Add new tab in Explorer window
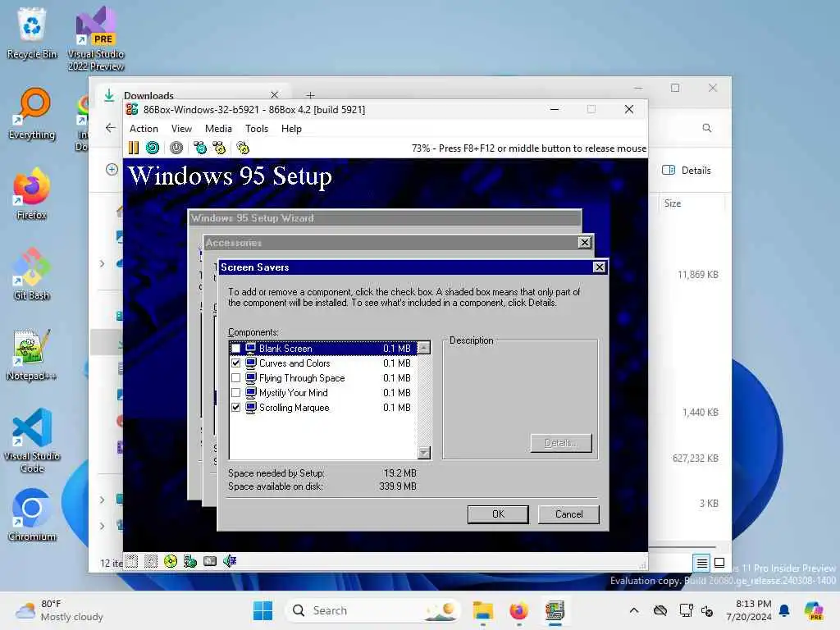The width and height of the screenshot is (840, 630). click(310, 95)
